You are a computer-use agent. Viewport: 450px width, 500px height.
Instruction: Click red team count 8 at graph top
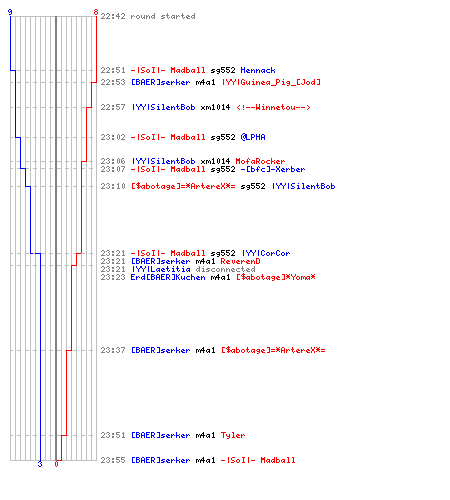(96, 12)
